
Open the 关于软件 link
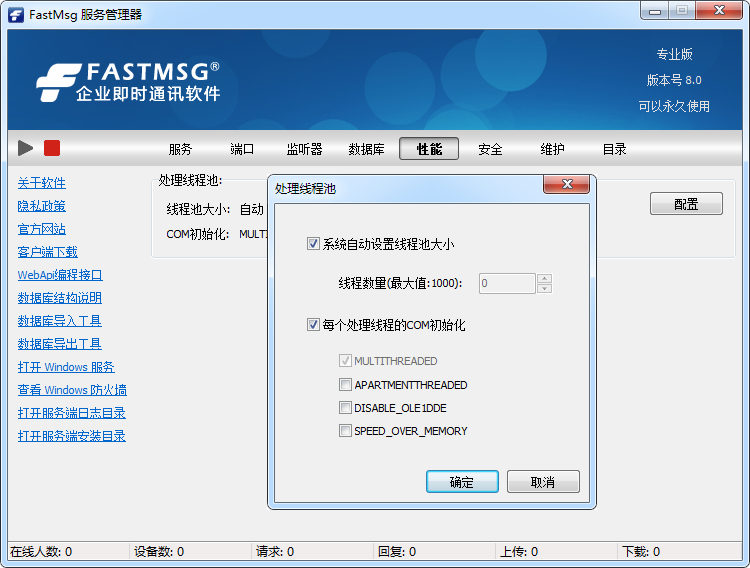click(x=42, y=183)
